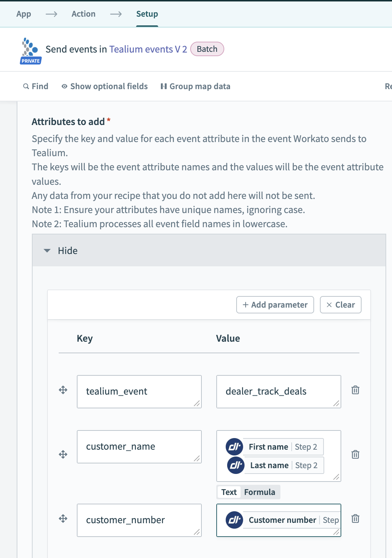Show optional fields

point(105,86)
